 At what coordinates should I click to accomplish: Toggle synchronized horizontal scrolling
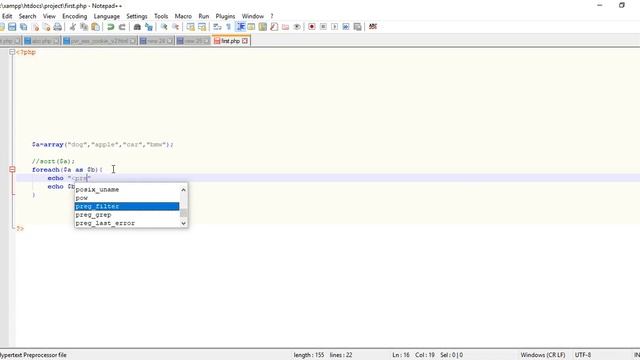pyautogui.click(x=202, y=27)
